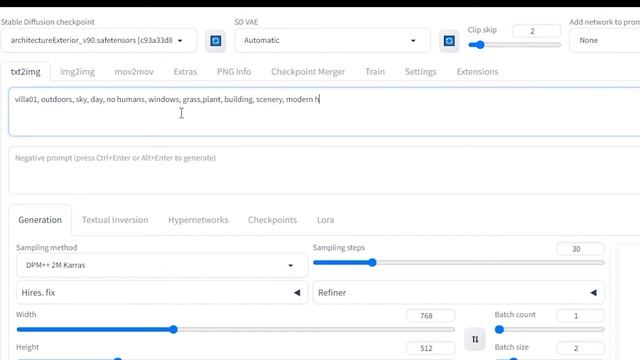Click the Batch size value field
Viewport: 640px width, 360px height.
(580, 349)
